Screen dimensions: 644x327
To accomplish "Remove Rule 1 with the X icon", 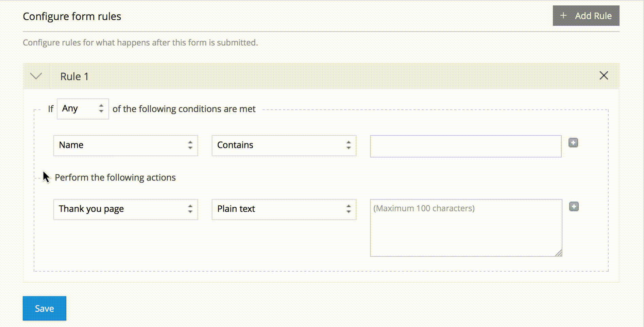I will click(x=604, y=75).
